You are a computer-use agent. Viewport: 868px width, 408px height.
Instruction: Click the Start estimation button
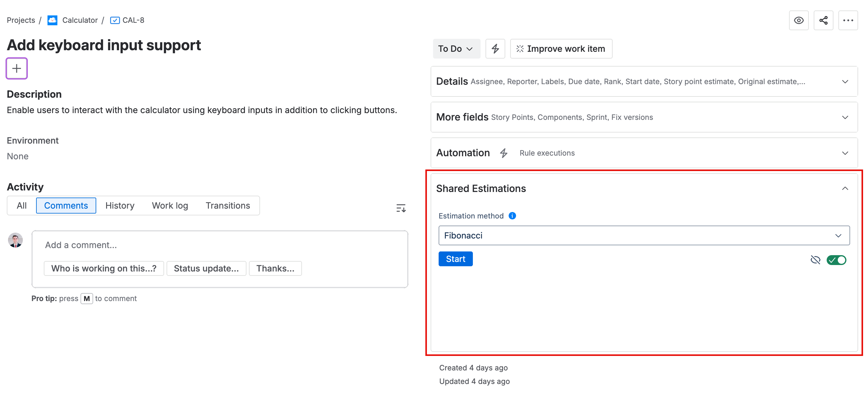[456, 259]
